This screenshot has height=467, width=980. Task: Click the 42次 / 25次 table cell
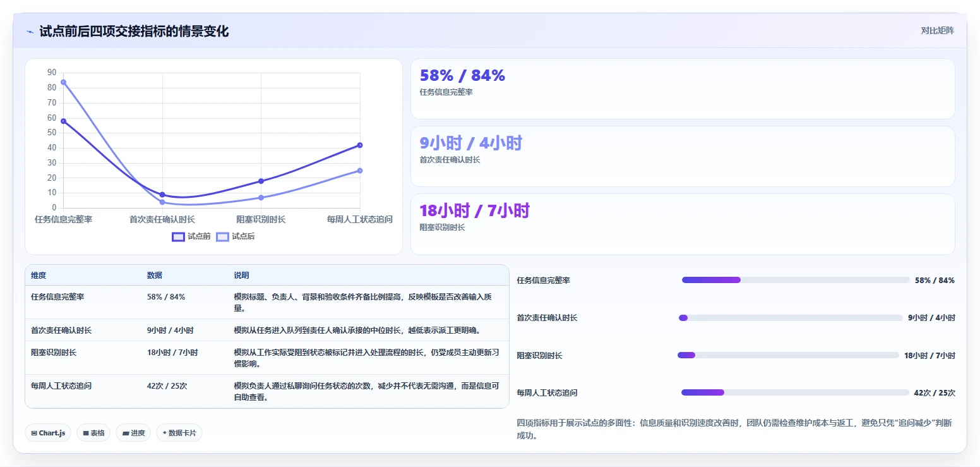167,386
